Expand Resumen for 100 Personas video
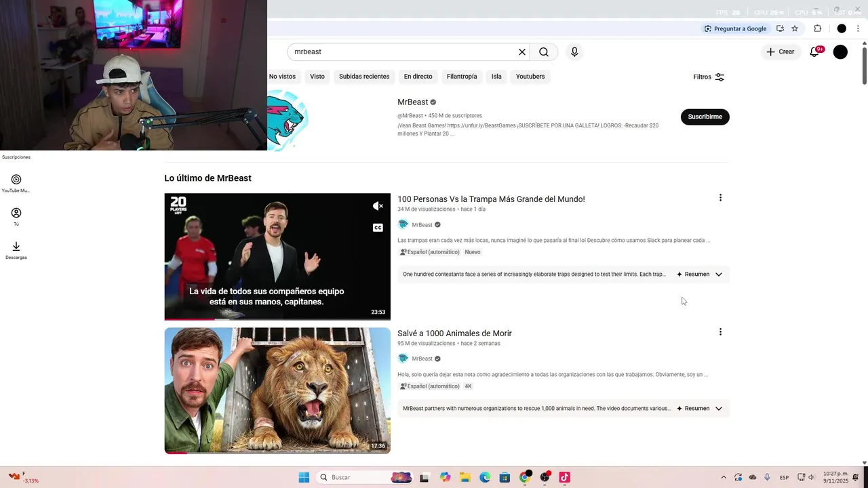The image size is (868, 488). (699, 274)
